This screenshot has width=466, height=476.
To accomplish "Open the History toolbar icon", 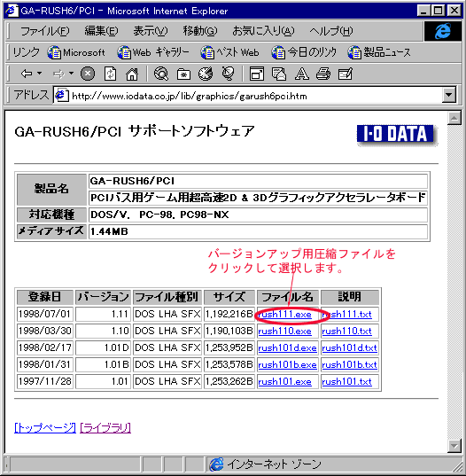I will [x=206, y=74].
